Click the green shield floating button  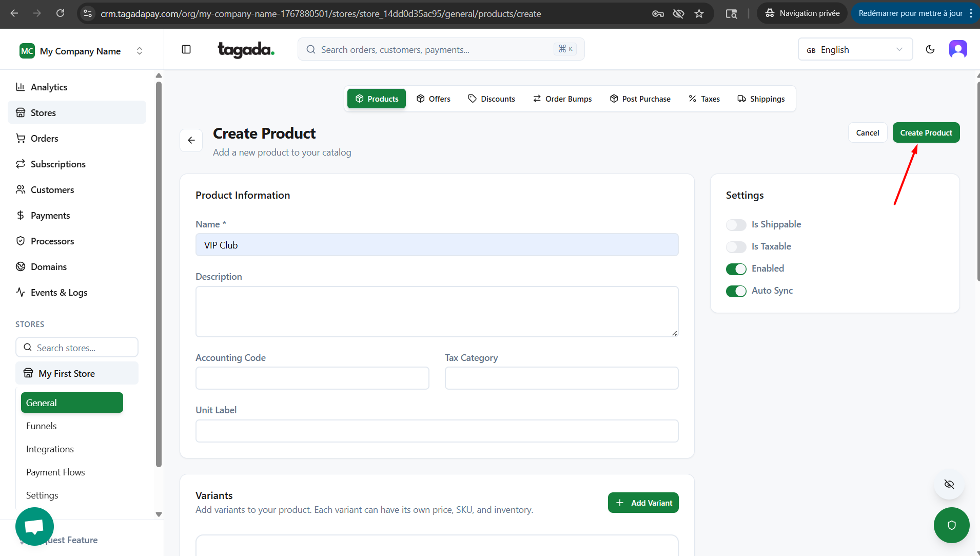pos(951,525)
